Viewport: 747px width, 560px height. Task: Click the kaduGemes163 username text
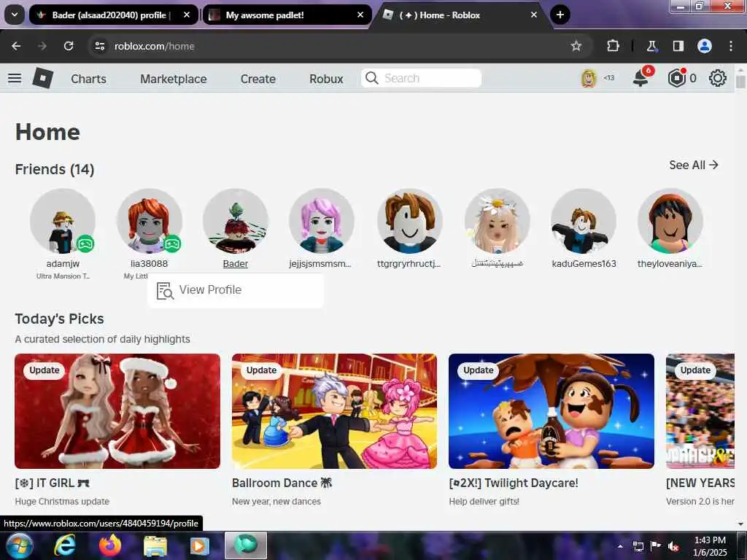point(584,264)
